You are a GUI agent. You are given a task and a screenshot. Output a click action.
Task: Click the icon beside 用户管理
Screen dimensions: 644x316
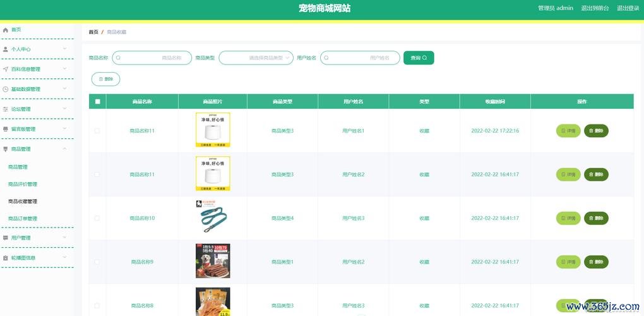pyautogui.click(x=5, y=238)
